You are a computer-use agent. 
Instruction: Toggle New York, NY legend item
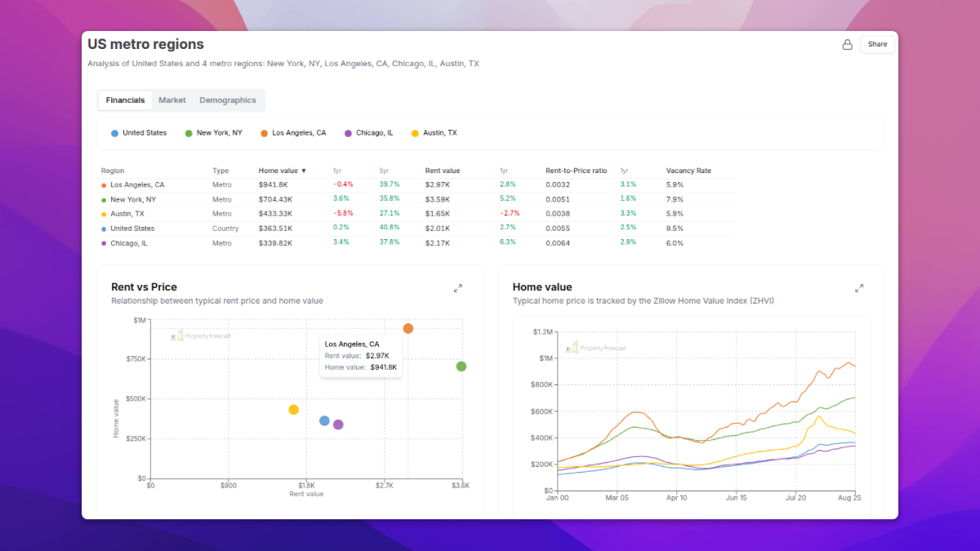pos(213,133)
